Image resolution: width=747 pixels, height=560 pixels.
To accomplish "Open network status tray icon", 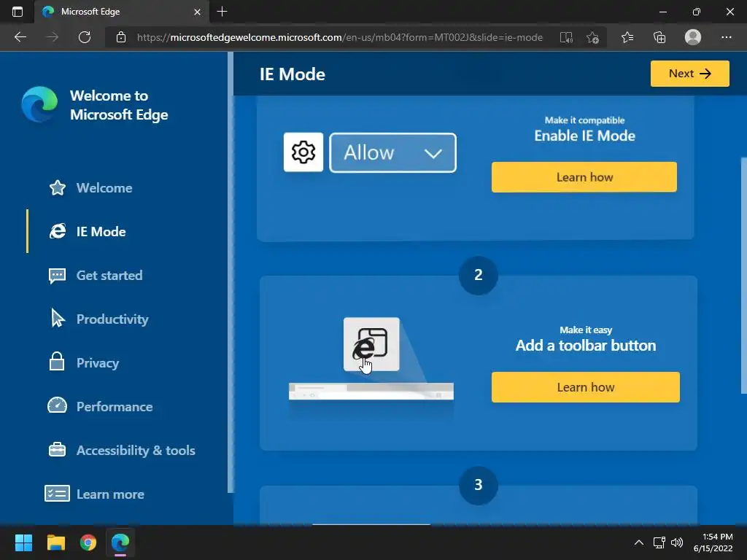I will pyautogui.click(x=659, y=542).
